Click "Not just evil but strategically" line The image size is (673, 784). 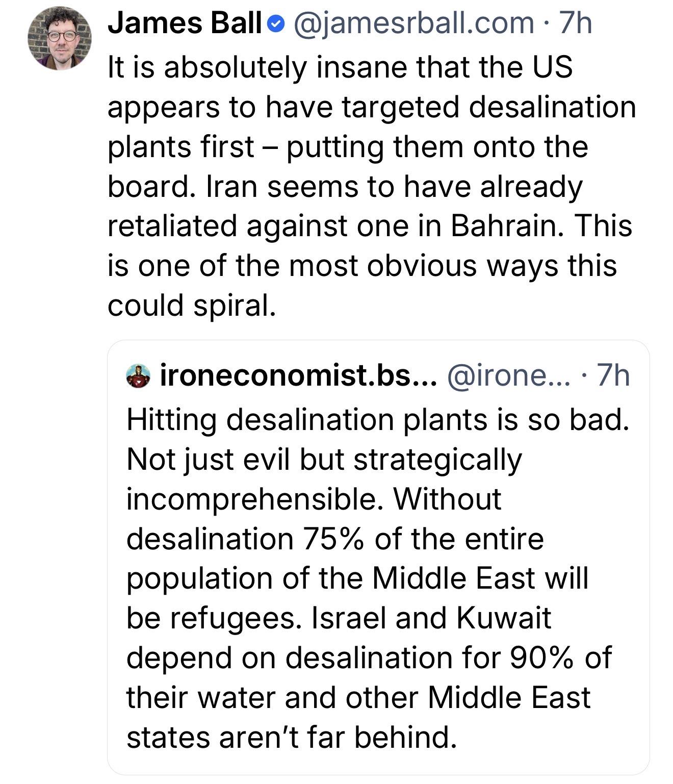tap(324, 459)
